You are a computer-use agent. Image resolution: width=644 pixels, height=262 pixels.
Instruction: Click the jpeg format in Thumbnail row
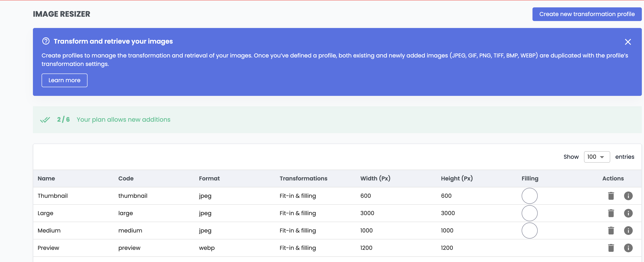205,196
